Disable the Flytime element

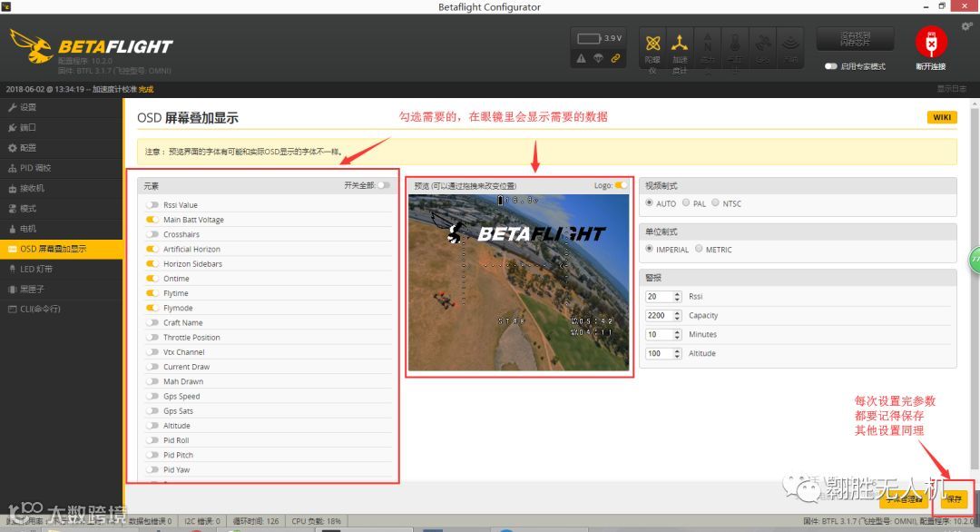[x=152, y=293]
